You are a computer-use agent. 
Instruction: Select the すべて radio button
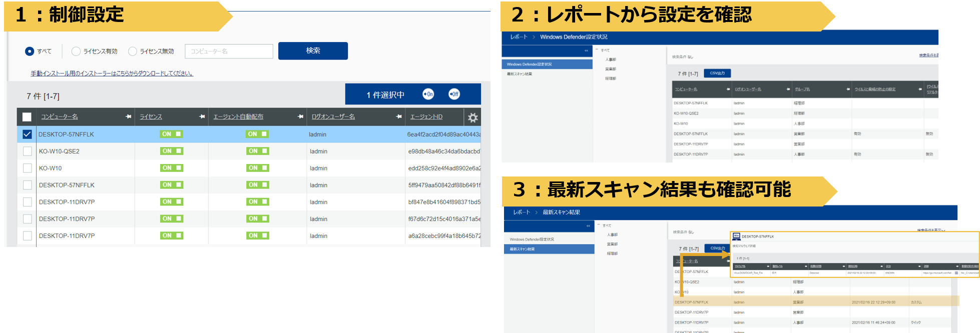pyautogui.click(x=30, y=51)
